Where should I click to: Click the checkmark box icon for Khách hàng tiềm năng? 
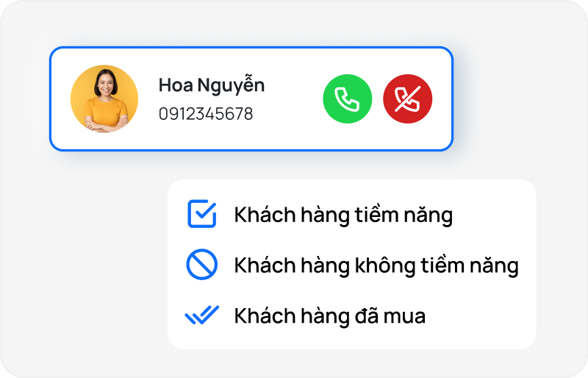[201, 213]
